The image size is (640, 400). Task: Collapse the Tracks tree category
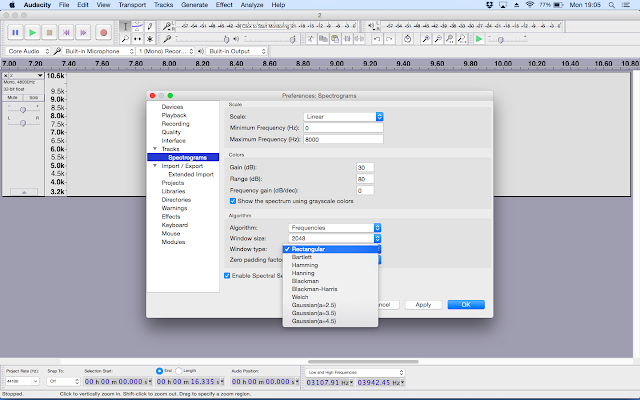click(x=155, y=149)
